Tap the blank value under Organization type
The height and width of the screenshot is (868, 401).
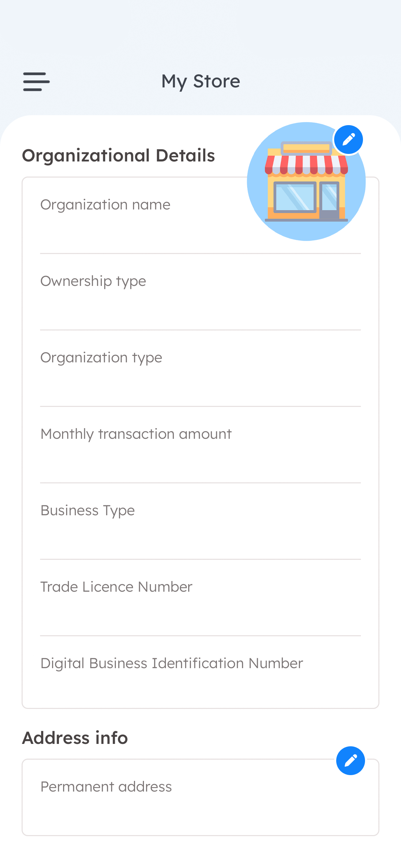pyautogui.click(x=200, y=386)
